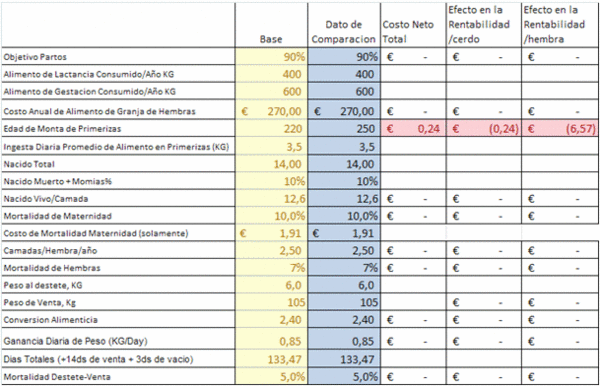Click the 'Alimento de Gestacion Consumido/Año KG' label
600x386 pixels.
tap(90, 91)
